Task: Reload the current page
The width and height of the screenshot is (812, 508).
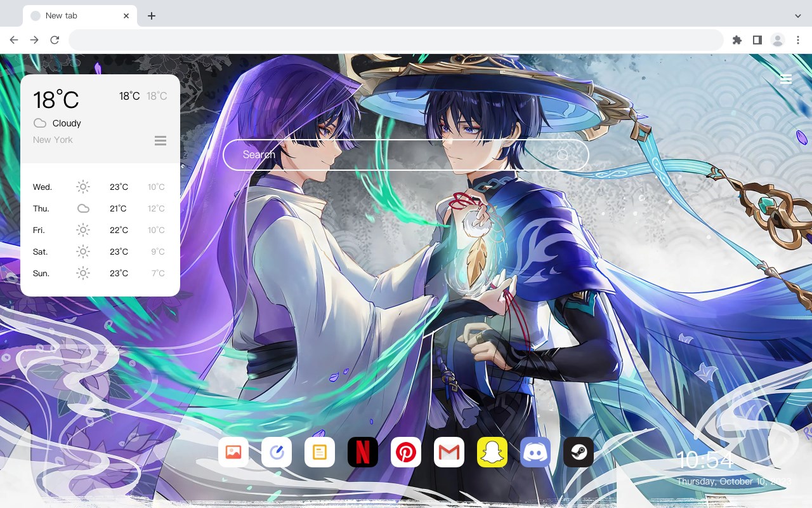Action: (x=55, y=40)
